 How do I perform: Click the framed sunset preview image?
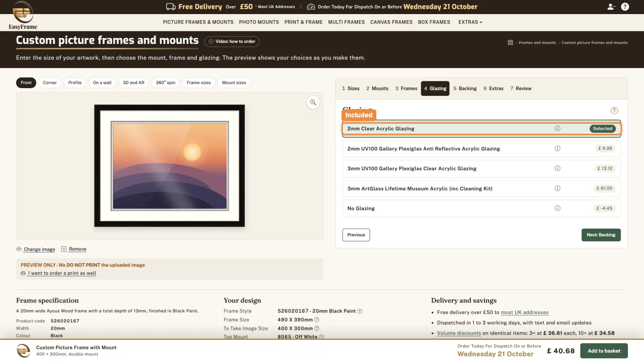point(169,166)
